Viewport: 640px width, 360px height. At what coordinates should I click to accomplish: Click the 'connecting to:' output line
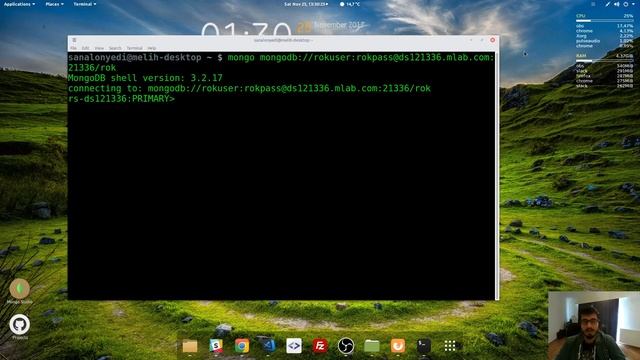pos(249,88)
